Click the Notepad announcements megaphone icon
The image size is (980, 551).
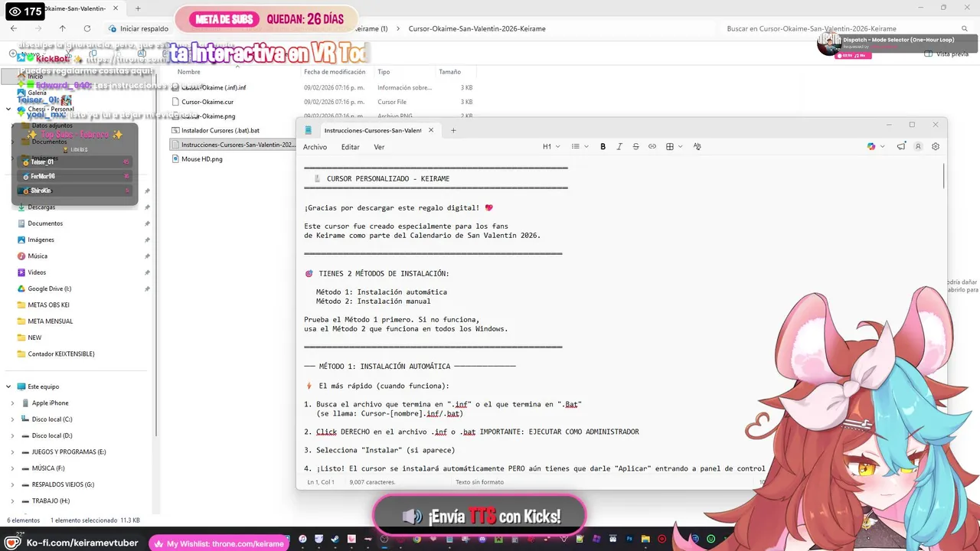coord(901,146)
